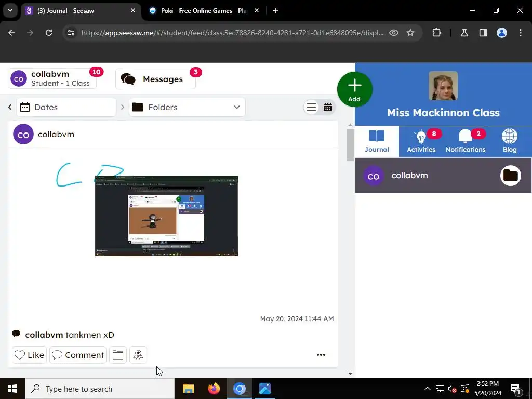The height and width of the screenshot is (399, 532).
Task: Click the post's skills ribbon icon
Action: tap(138, 355)
